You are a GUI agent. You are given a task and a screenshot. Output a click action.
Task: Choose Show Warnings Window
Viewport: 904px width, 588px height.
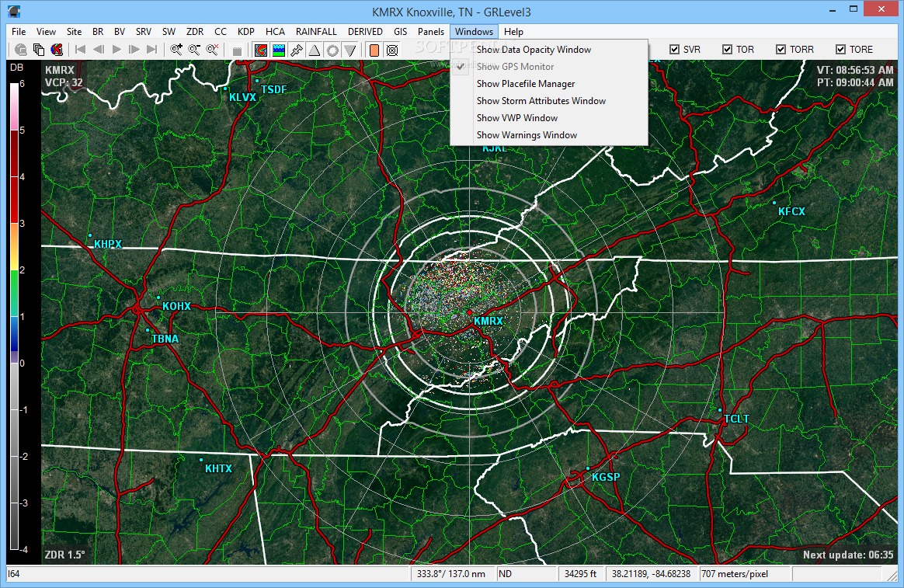pyautogui.click(x=549, y=135)
